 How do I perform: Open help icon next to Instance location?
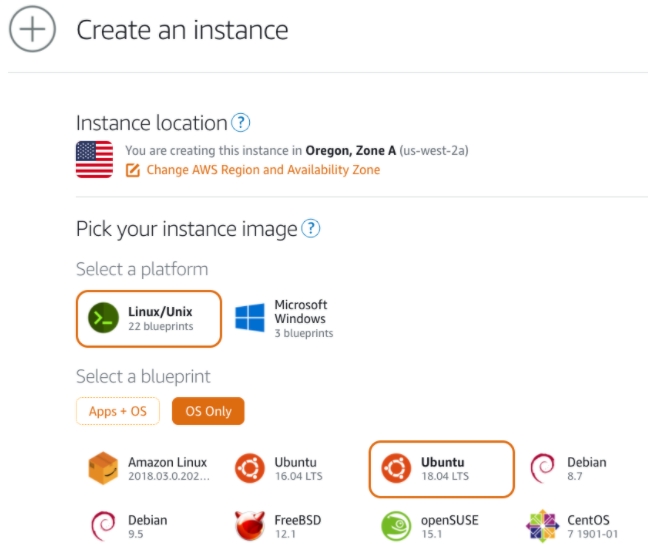coord(240,123)
